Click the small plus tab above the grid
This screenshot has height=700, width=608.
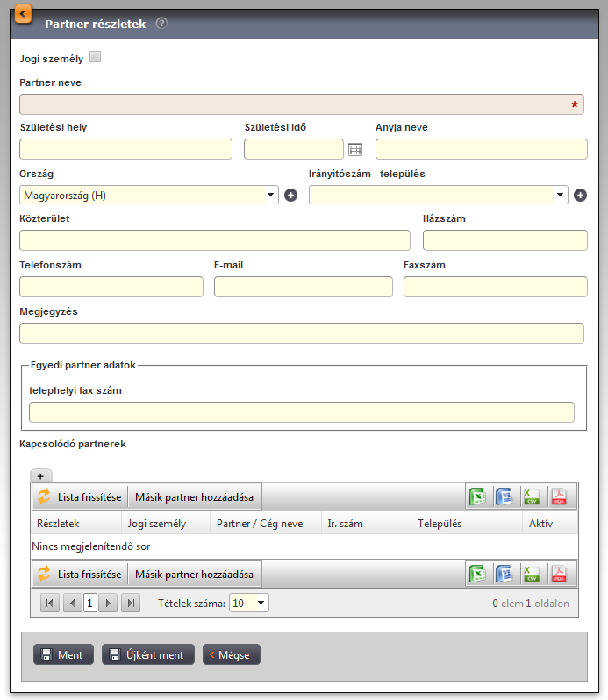40,476
